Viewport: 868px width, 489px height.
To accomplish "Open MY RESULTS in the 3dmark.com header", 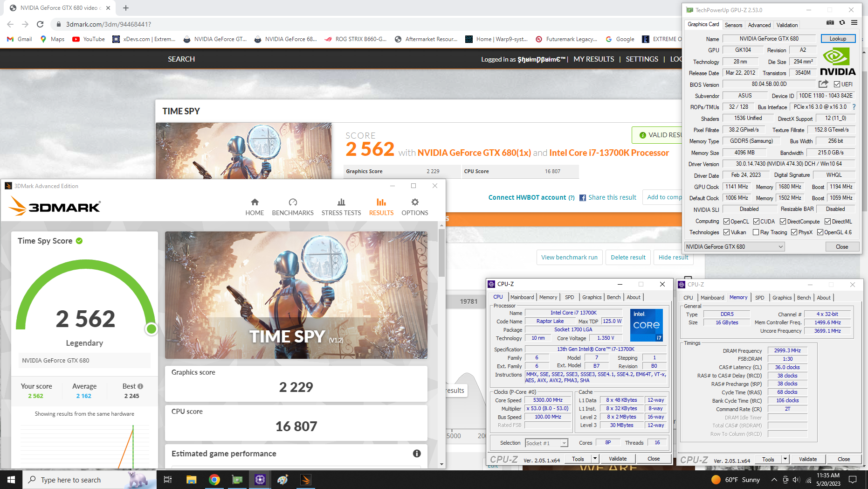I will tap(593, 59).
